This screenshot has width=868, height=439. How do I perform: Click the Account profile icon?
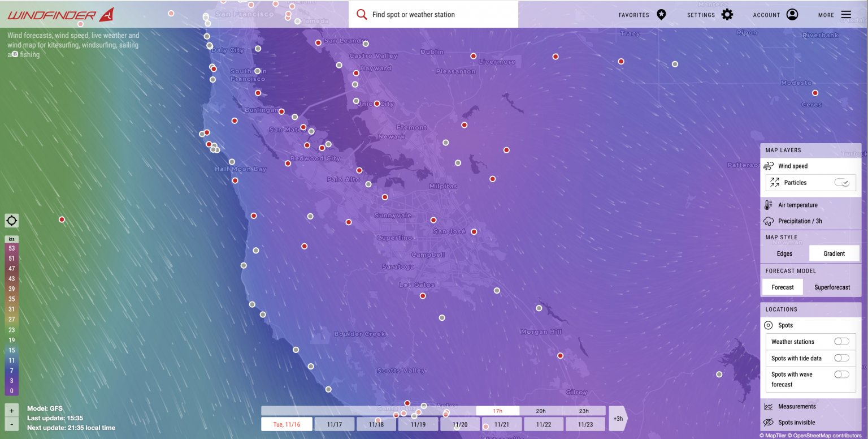(x=792, y=15)
